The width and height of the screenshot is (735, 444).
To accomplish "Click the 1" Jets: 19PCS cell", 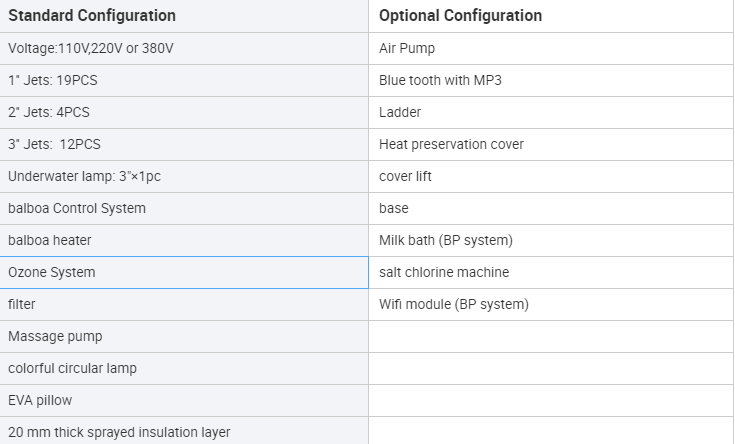I will 184,80.
